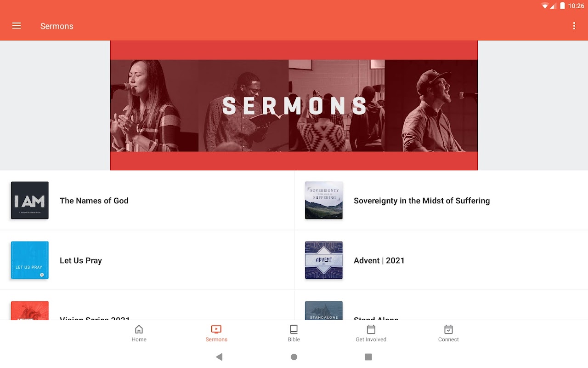
Task: Tap the Get Involved calendar icon
Action: point(371,329)
